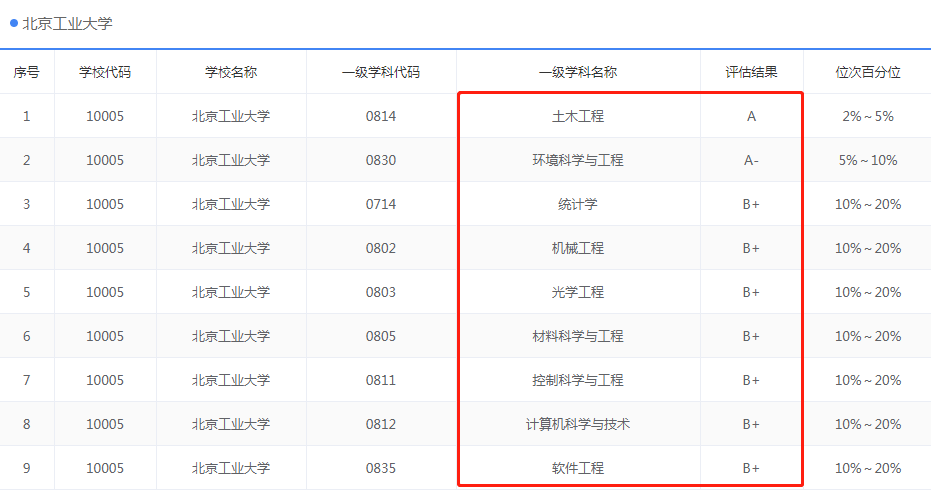Select the 土木工程 subject cell
The height and width of the screenshot is (490, 931).
click(578, 116)
